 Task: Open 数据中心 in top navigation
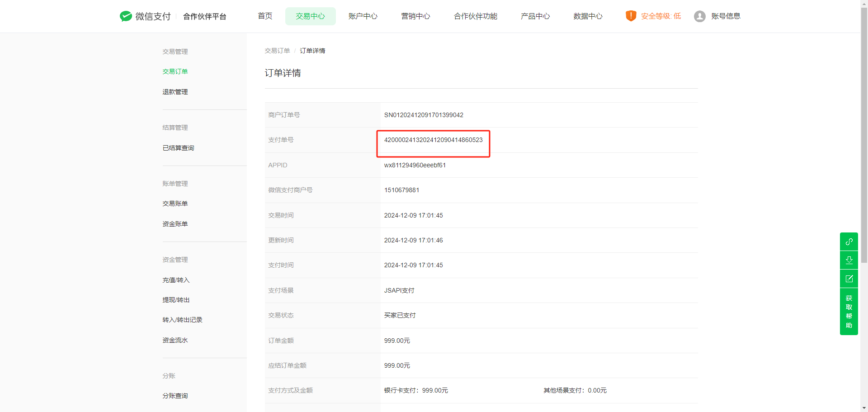[588, 16]
